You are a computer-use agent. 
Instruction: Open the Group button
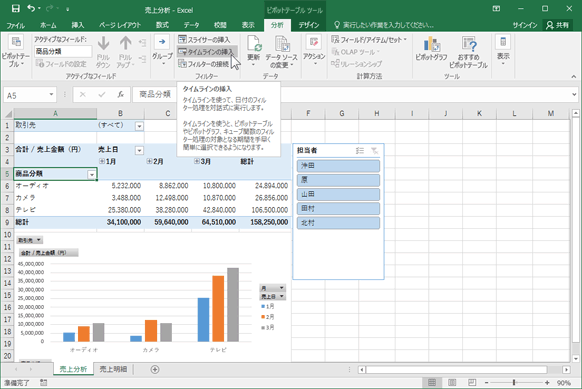point(162,51)
